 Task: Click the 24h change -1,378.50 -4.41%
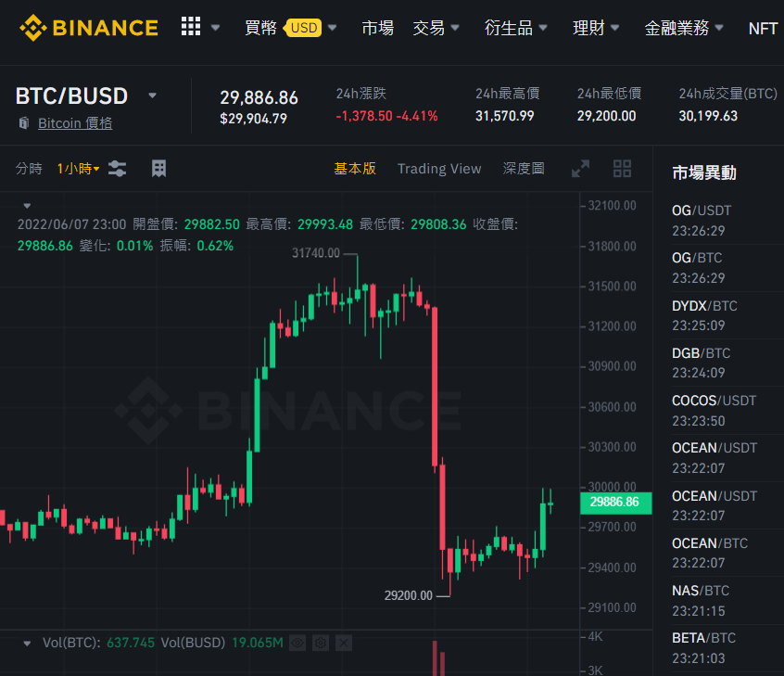pos(386,116)
